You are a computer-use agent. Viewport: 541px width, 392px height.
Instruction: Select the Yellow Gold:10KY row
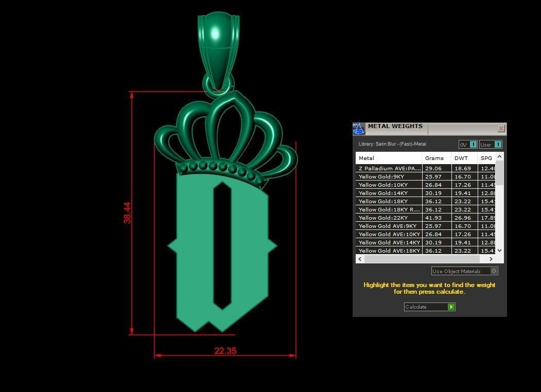point(426,185)
